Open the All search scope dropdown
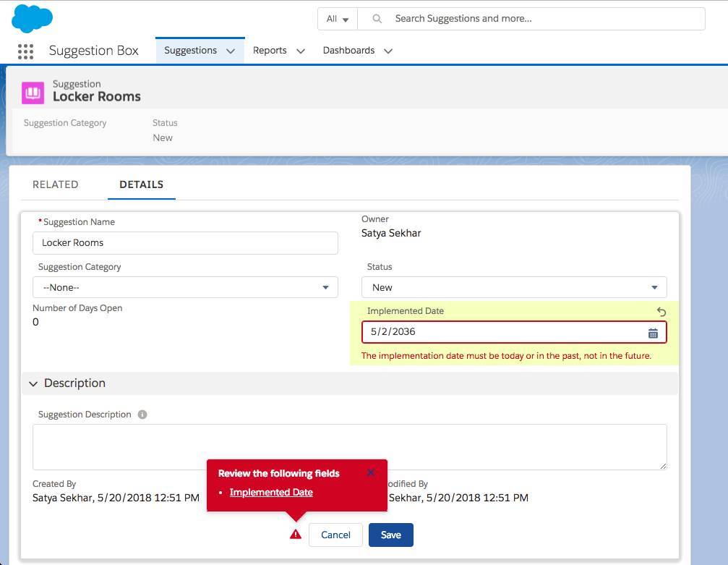 (x=336, y=19)
